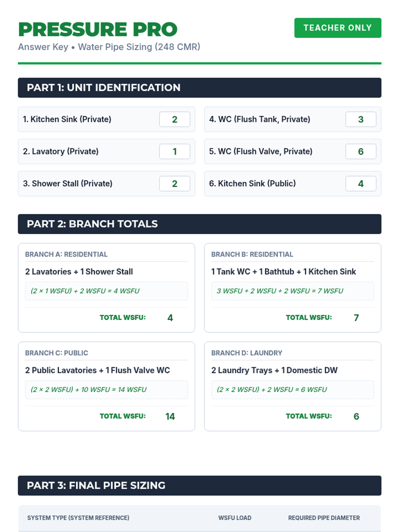399x532 pixels.
Task: Click the Part 3: Final Pipe Sizing header
Action: 199,485
